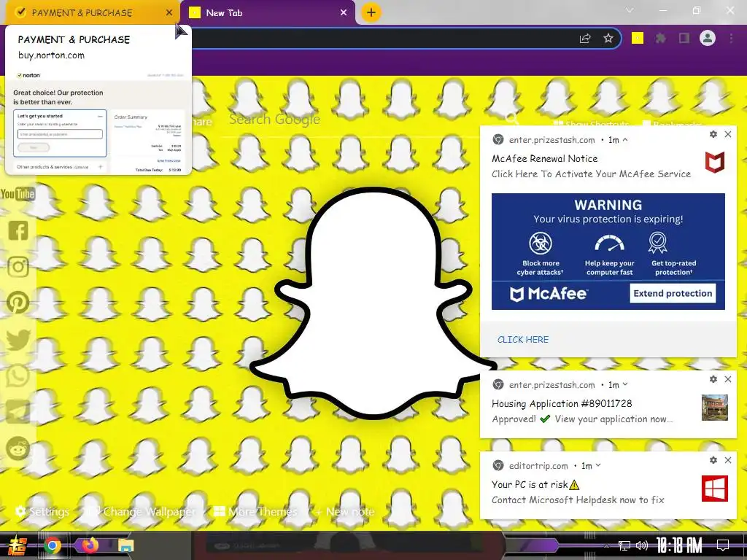Open settings gear on PC at risk notification
Viewport: 747px width, 560px height.
pyautogui.click(x=713, y=460)
